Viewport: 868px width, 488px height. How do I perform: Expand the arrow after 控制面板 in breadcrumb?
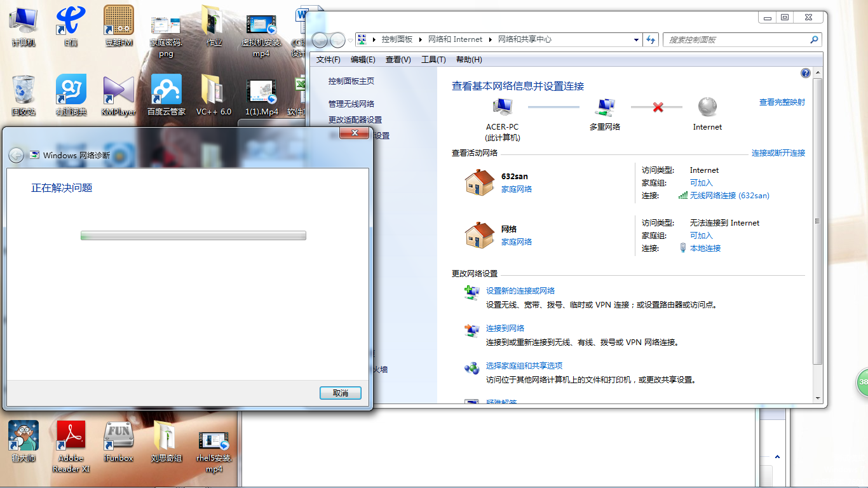coord(420,39)
